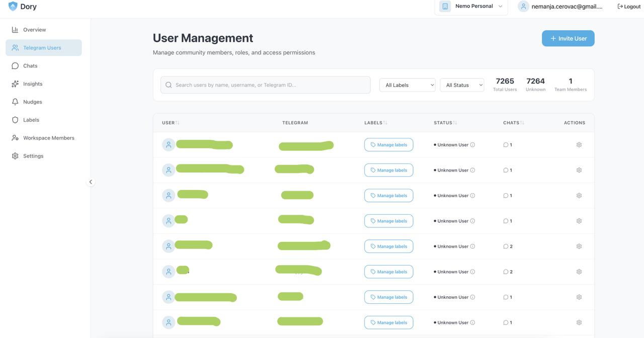The image size is (644, 338).
Task: Collapse the sidebar with the chevron arrow
Action: (91, 182)
